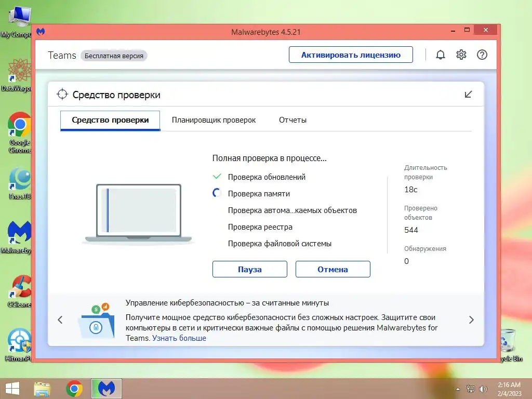
Task: Click Полная проверка в процессе heading
Action: 270,158
